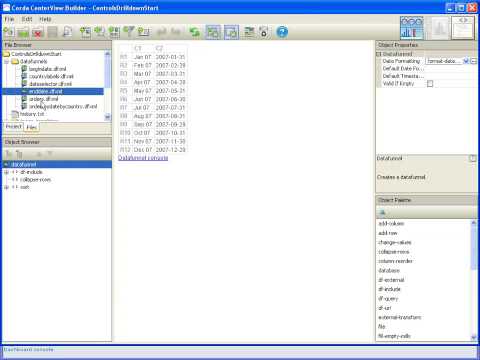Image resolution: width=480 pixels, height=360 pixels.
Task: Collapse the datafunnels folder in File Browser
Action: point(6,61)
